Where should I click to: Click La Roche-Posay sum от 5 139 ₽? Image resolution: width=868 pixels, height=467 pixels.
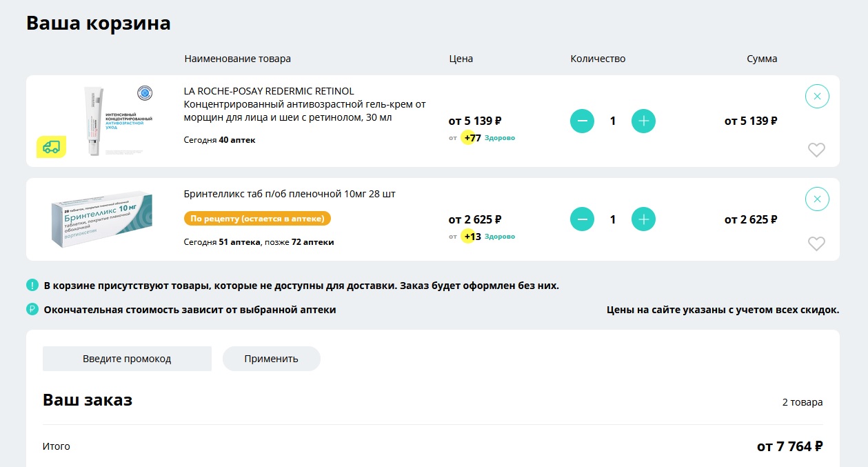click(751, 121)
